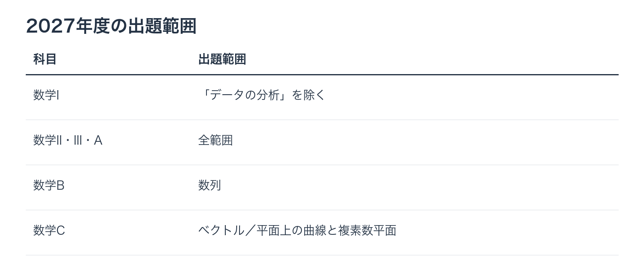The height and width of the screenshot is (265, 644).
Task: Click the 数学I subject cell
Action: pyautogui.click(x=46, y=95)
